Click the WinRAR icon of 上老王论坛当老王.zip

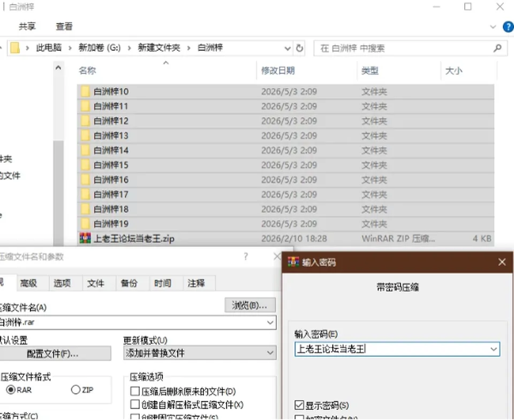[x=85, y=238]
